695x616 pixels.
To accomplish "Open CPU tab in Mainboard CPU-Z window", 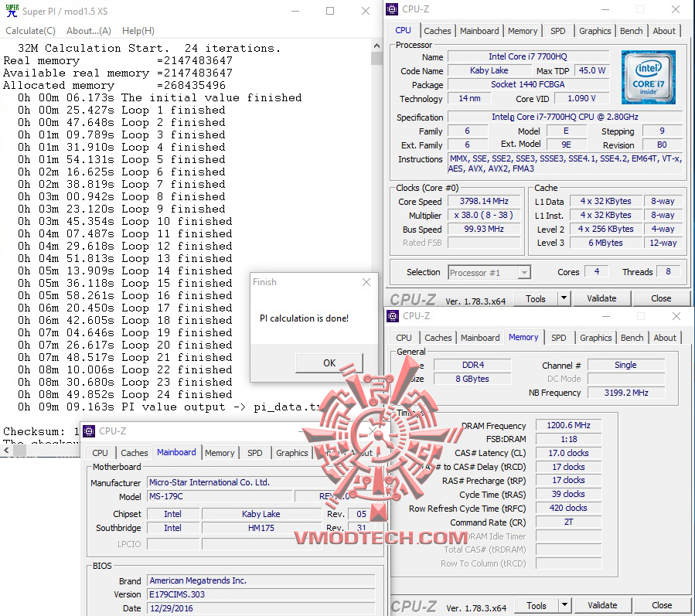I will (100, 453).
